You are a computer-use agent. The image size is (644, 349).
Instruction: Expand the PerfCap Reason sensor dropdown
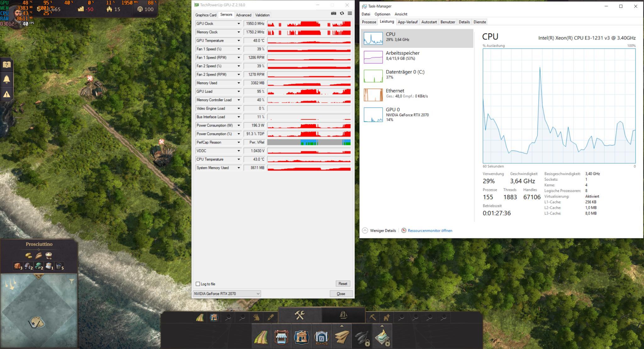click(239, 142)
